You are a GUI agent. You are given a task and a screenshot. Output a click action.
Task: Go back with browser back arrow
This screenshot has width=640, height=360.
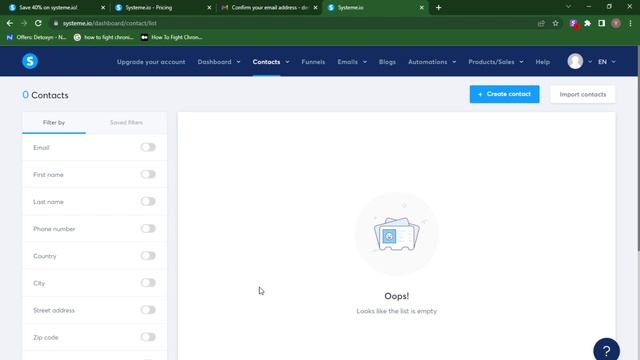pyautogui.click(x=10, y=23)
